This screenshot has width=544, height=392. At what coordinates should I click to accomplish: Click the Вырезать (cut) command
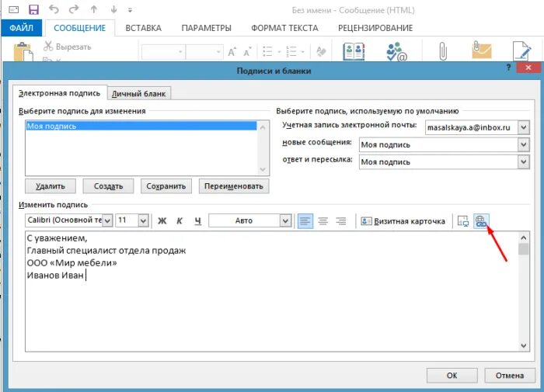pyautogui.click(x=68, y=47)
